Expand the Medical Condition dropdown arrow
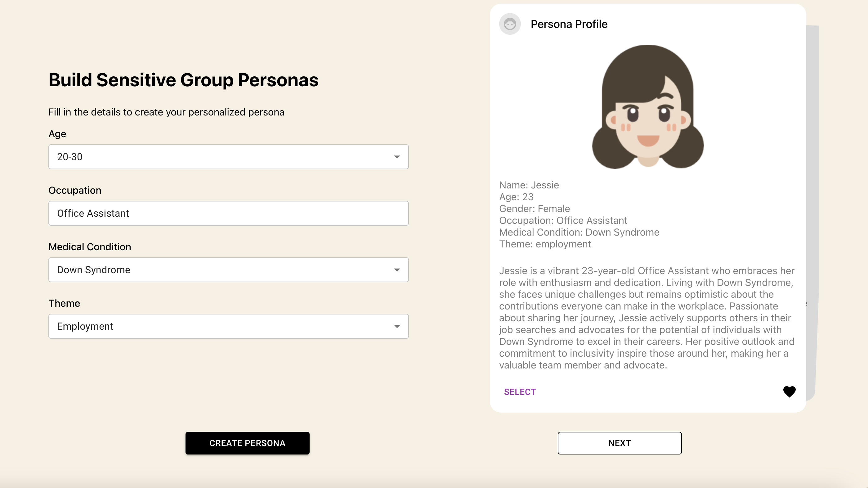The width and height of the screenshot is (868, 488). 396,270
